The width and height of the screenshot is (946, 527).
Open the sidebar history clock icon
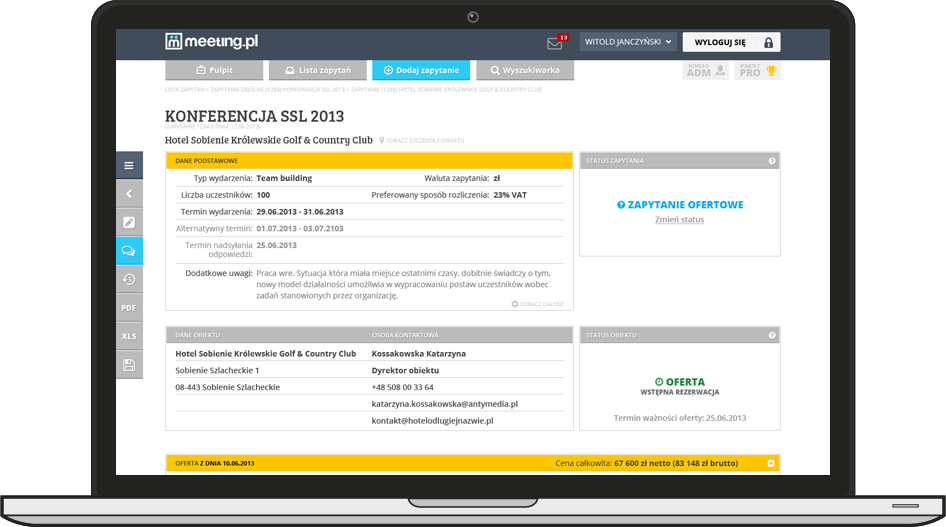(129, 279)
